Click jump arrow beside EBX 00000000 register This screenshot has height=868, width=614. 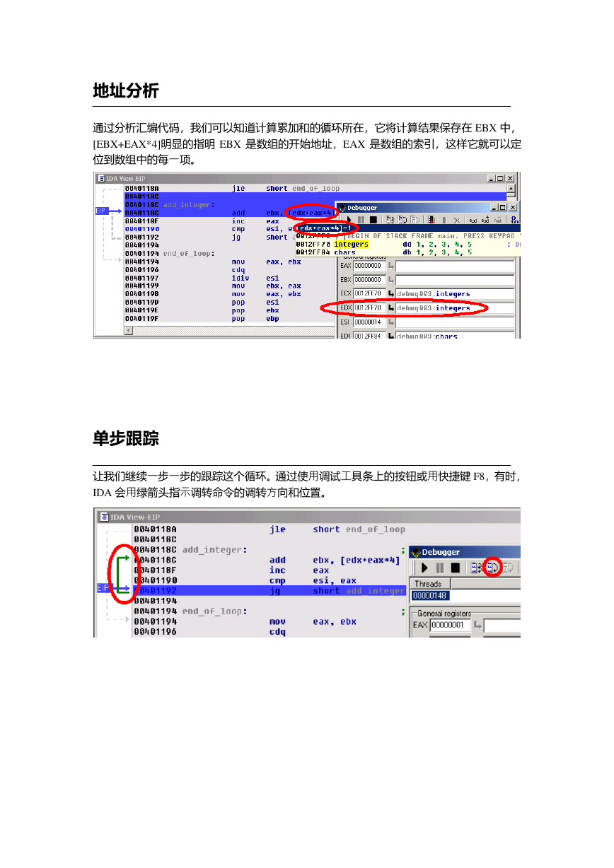click(x=390, y=280)
